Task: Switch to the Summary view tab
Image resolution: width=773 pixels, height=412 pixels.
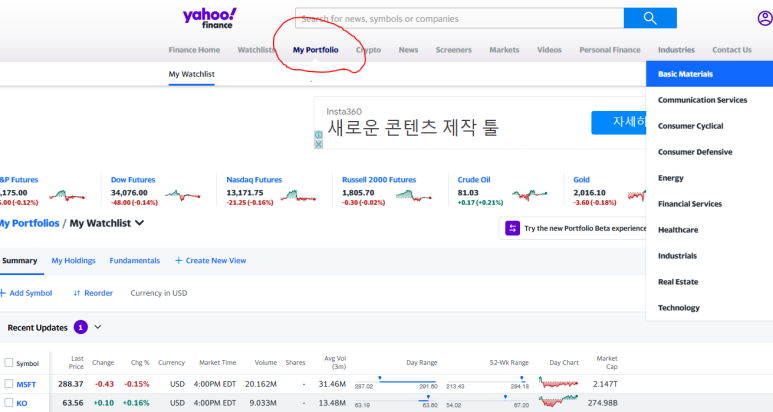Action: pos(20,261)
